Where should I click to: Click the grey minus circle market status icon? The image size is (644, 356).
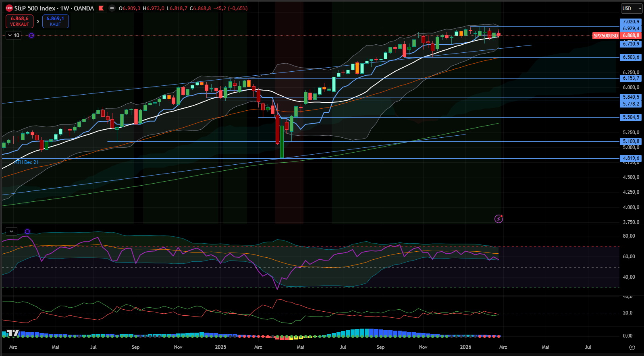[112, 8]
